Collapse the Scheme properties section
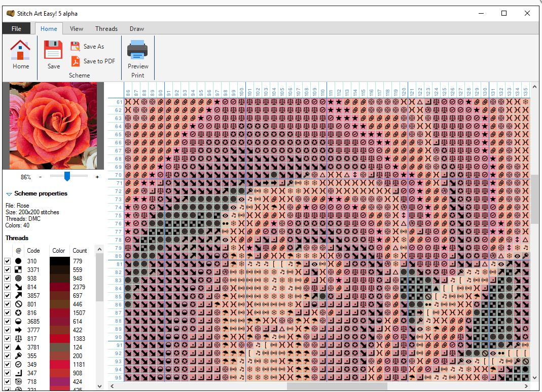The image size is (542, 392). [x=9, y=194]
